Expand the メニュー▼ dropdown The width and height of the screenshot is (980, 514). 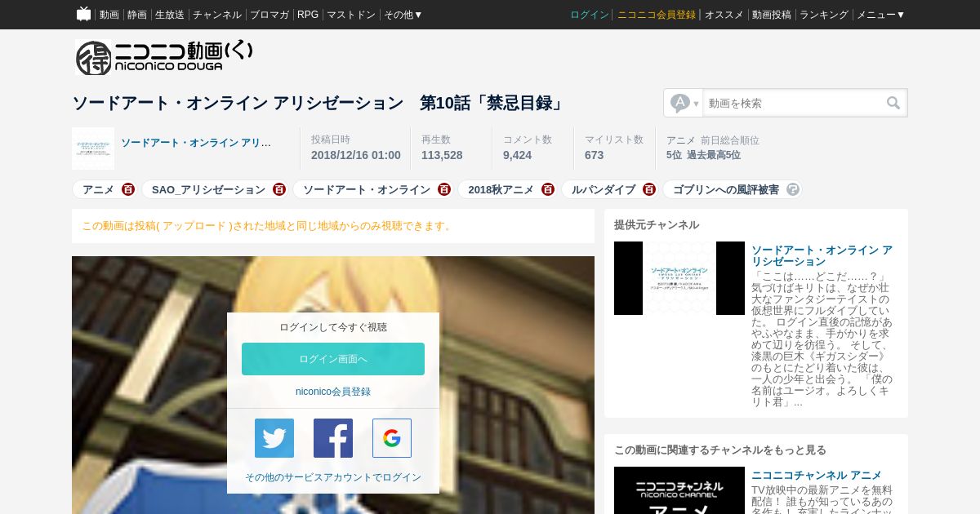(880, 15)
